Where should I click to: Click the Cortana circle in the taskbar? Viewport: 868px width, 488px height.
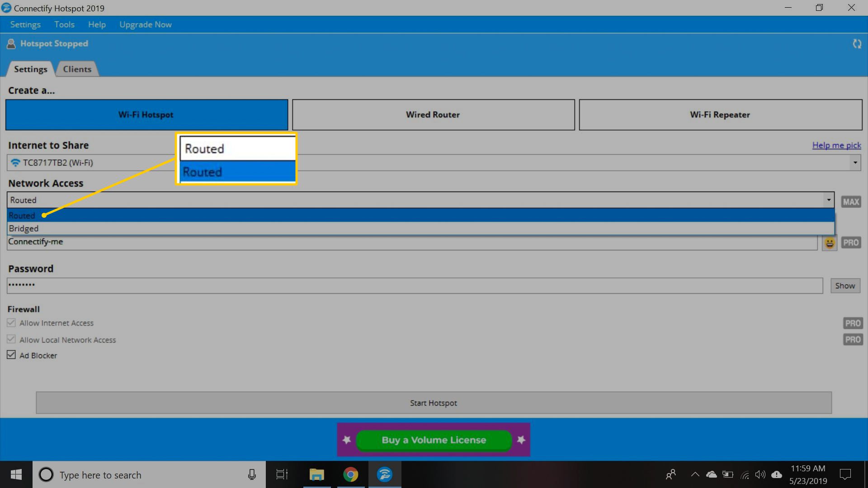(x=46, y=474)
